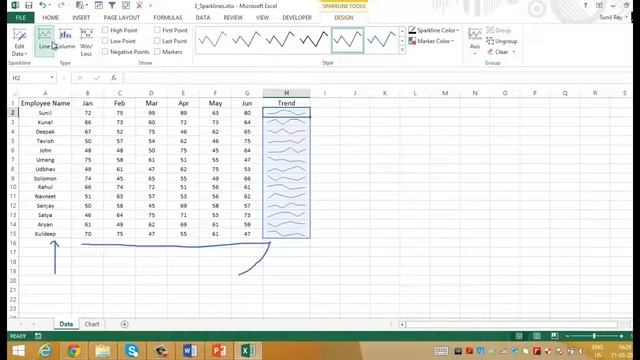Expand the Clear dropdown arrow
This screenshot has width=640, height=360.
click(514, 52)
